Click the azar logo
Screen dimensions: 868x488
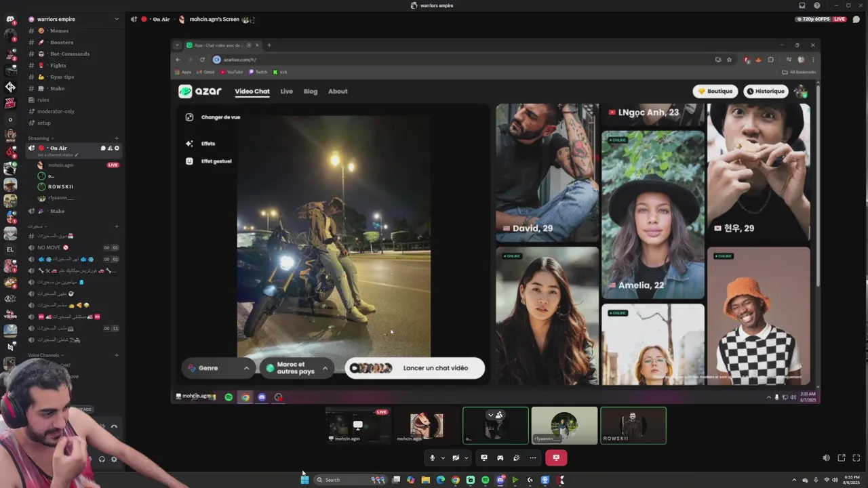[x=200, y=91]
